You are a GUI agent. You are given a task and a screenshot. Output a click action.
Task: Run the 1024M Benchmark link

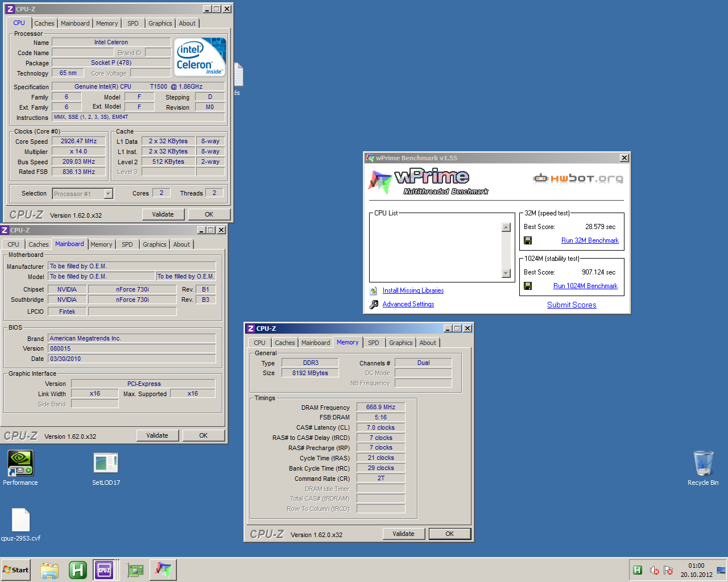[585, 286]
